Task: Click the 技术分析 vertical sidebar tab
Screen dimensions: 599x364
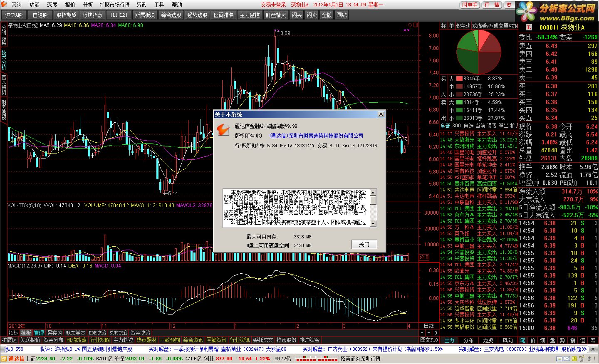Action: pyautogui.click(x=4, y=60)
